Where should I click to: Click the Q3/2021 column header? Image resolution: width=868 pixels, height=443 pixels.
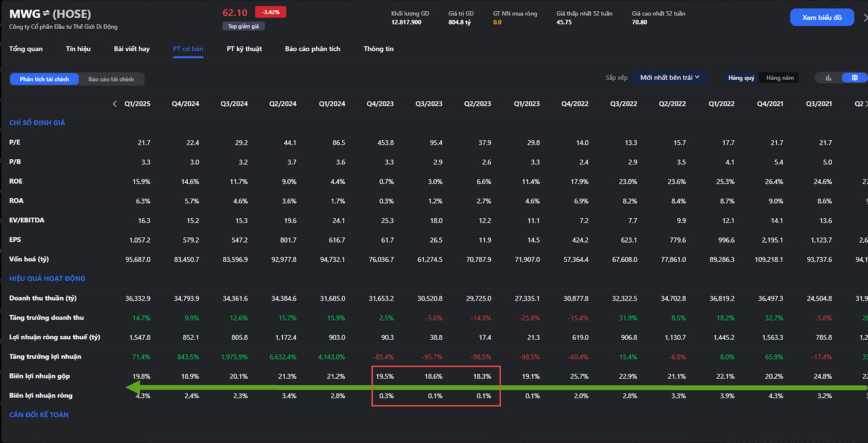pyautogui.click(x=818, y=104)
